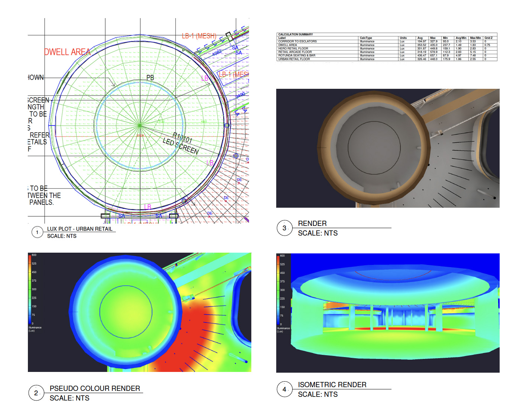
Task: Click the grey rotunda render image
Action: (387, 148)
